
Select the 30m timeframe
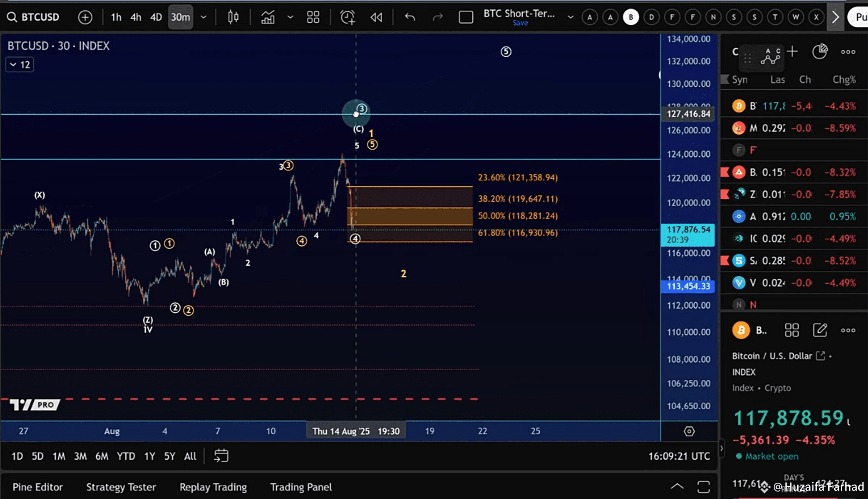tap(180, 17)
